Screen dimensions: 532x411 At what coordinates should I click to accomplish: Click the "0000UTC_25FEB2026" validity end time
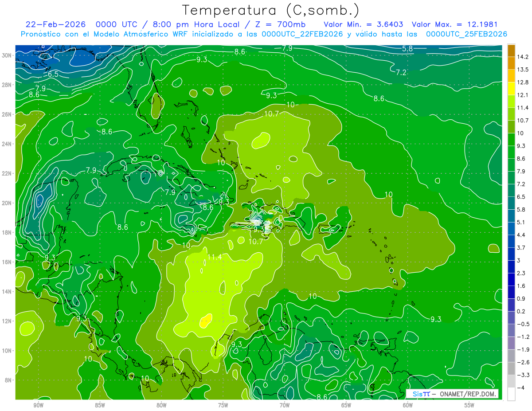(466, 34)
